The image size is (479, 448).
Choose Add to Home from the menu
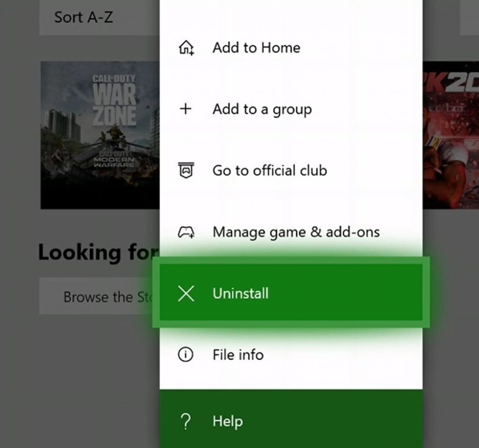[256, 47]
